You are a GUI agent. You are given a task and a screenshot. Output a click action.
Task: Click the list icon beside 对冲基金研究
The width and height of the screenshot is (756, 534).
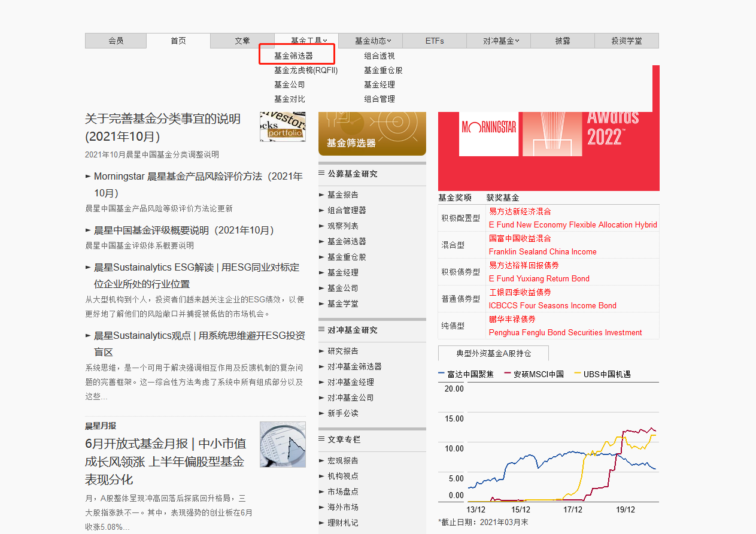coord(321,329)
